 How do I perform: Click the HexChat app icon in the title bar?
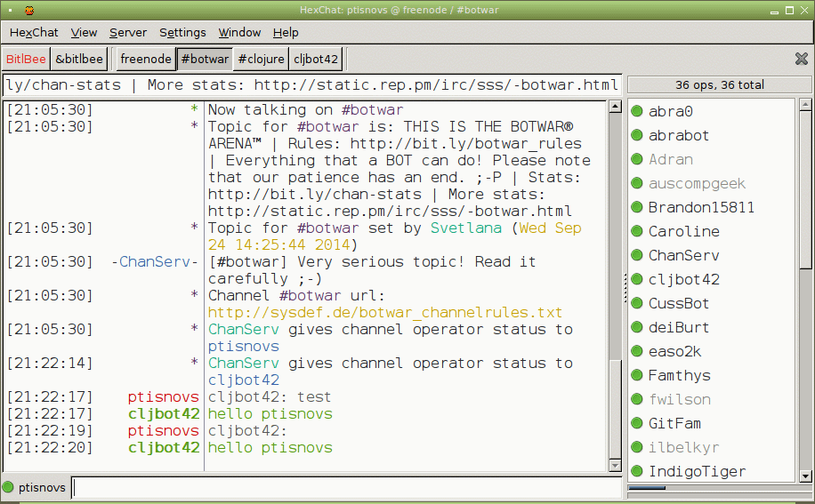[29, 10]
